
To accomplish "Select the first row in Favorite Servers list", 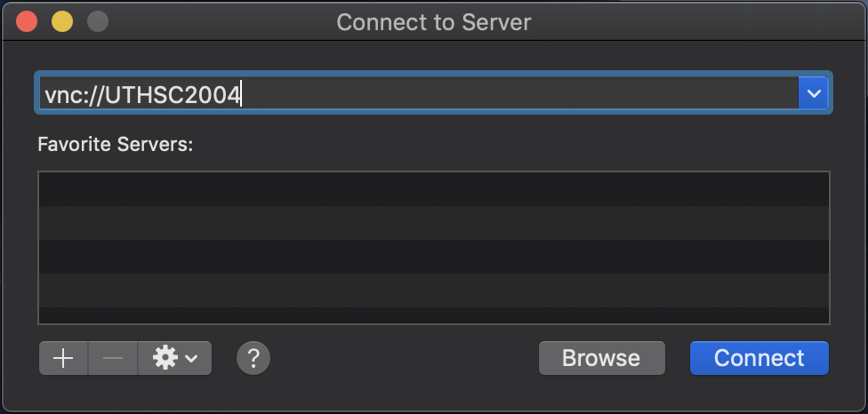I will pos(434,189).
